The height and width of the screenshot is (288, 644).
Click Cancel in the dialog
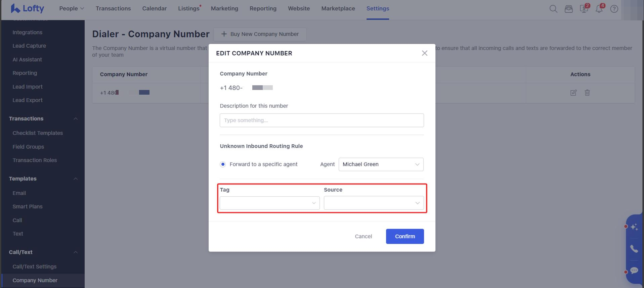[363, 236]
